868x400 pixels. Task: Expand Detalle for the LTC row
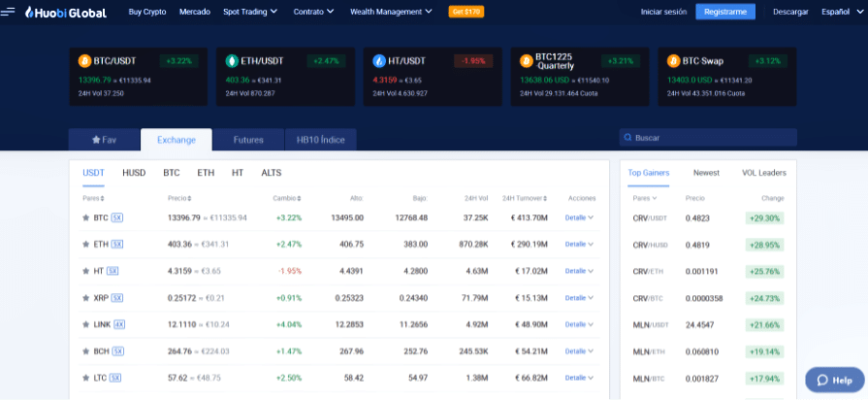click(579, 378)
